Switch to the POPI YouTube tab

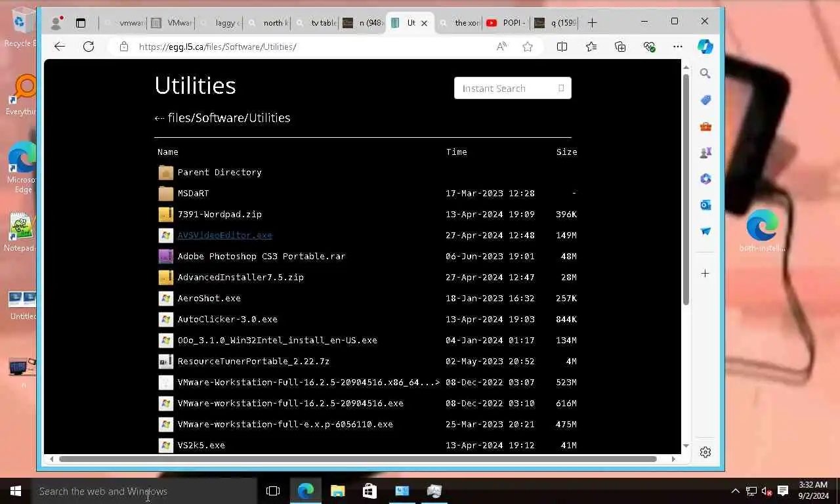click(507, 23)
